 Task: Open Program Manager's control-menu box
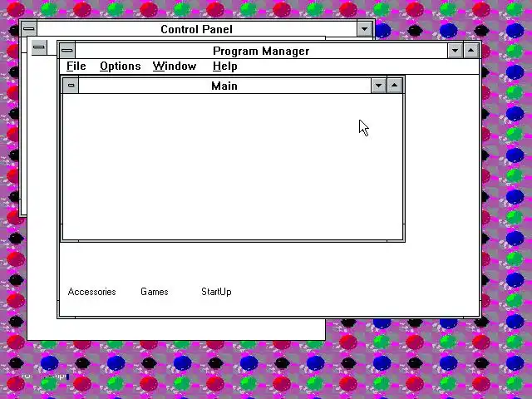point(67,51)
